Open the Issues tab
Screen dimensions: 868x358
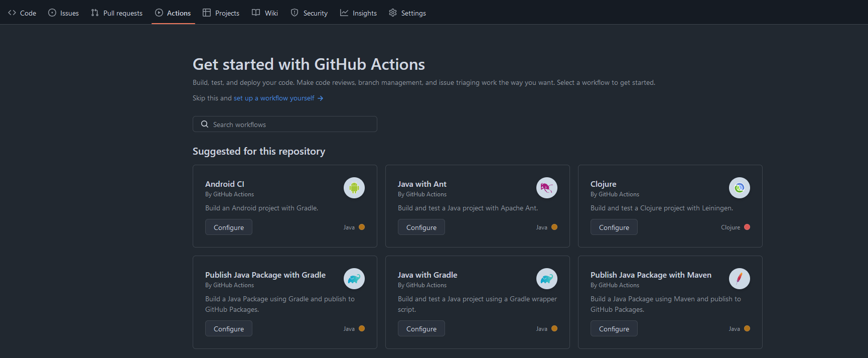[x=64, y=13]
